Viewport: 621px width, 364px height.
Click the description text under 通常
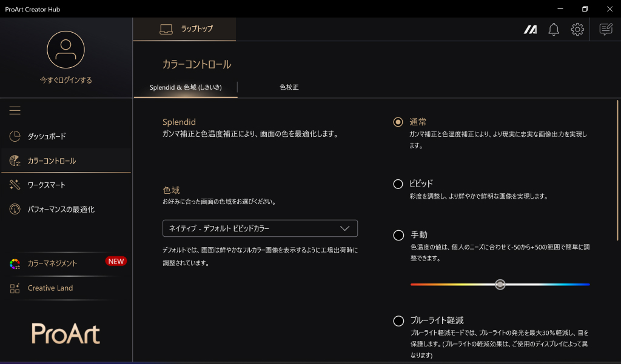498,140
